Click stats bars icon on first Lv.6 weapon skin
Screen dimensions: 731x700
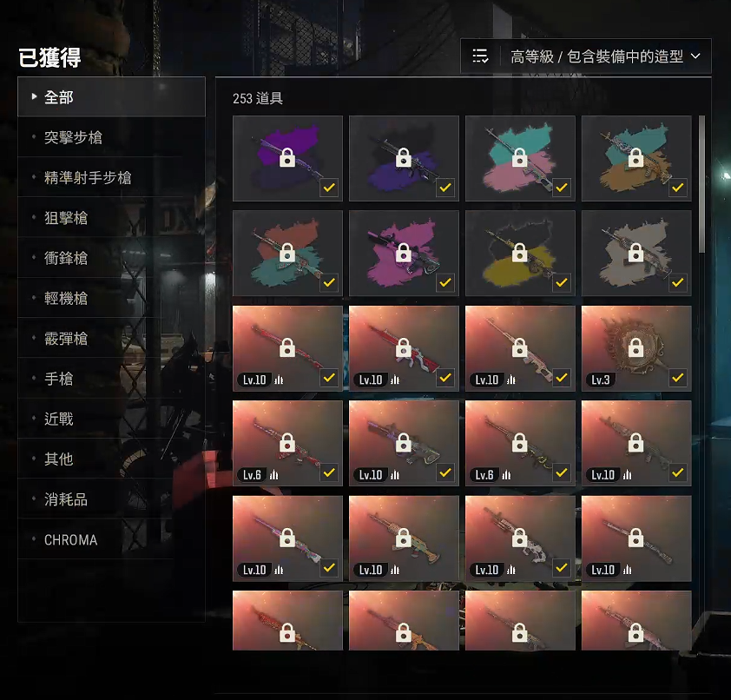(x=273, y=475)
